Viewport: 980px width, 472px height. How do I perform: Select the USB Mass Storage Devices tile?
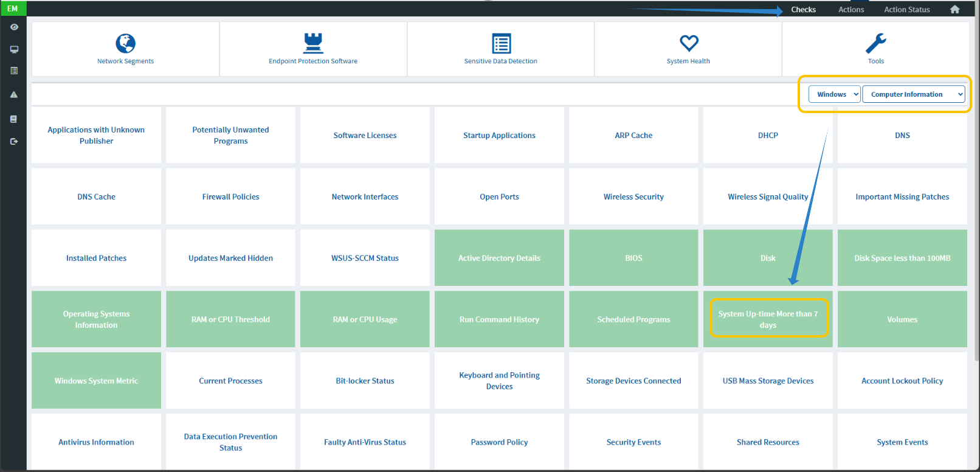(768, 381)
